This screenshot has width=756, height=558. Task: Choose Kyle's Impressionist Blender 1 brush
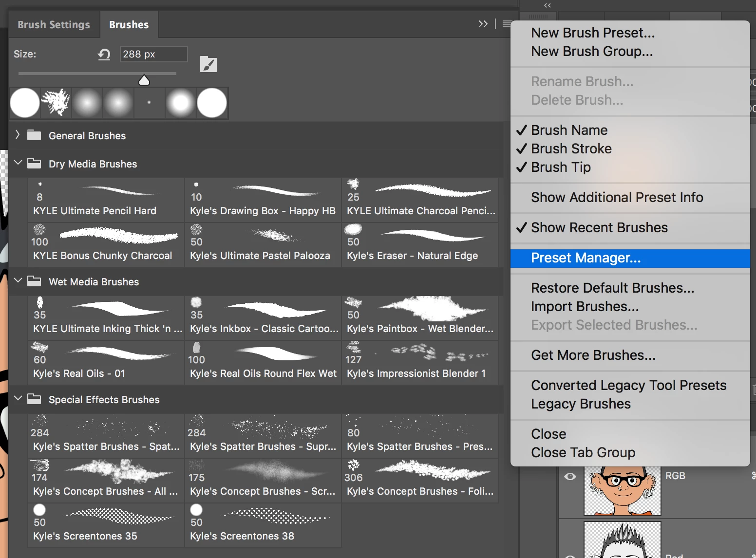(420, 362)
